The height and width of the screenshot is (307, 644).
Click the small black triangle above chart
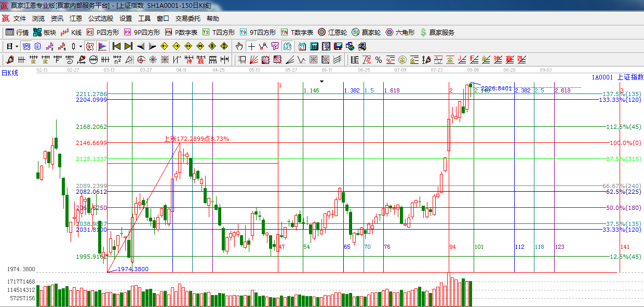coord(322,82)
